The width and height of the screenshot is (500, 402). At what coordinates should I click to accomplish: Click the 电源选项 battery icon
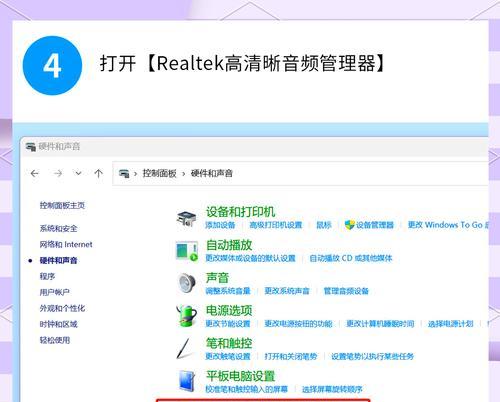tap(187, 316)
